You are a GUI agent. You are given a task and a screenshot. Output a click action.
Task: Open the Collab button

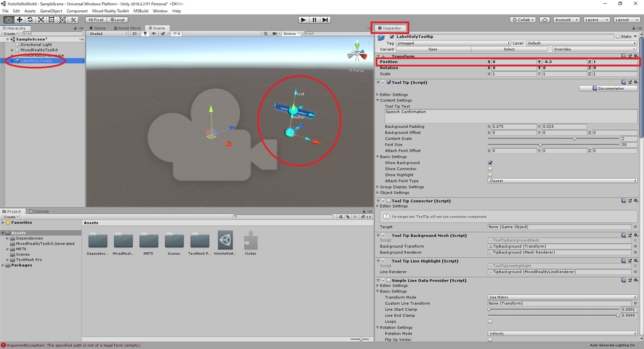523,19
